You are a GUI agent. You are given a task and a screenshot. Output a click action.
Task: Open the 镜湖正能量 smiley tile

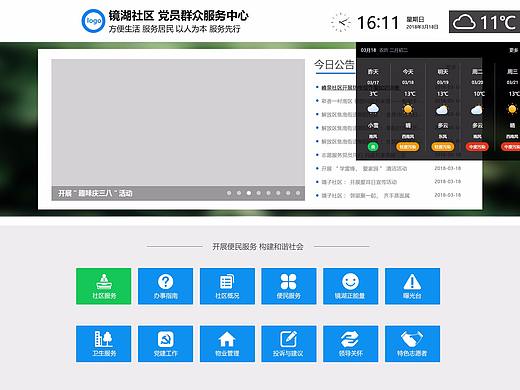(350, 286)
